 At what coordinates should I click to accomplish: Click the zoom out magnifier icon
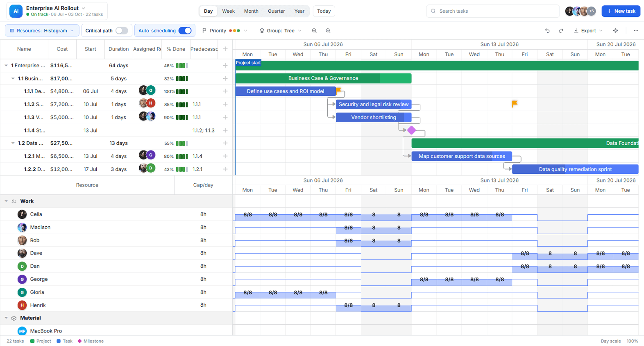pos(328,31)
